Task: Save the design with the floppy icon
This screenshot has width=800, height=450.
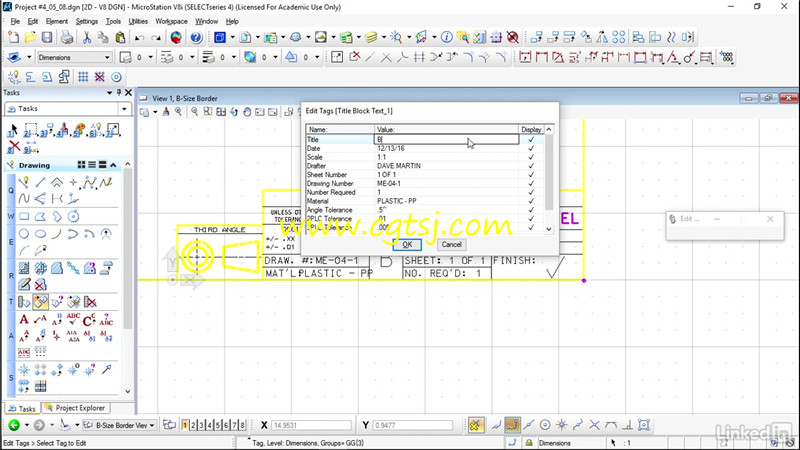Action: [x=47, y=37]
